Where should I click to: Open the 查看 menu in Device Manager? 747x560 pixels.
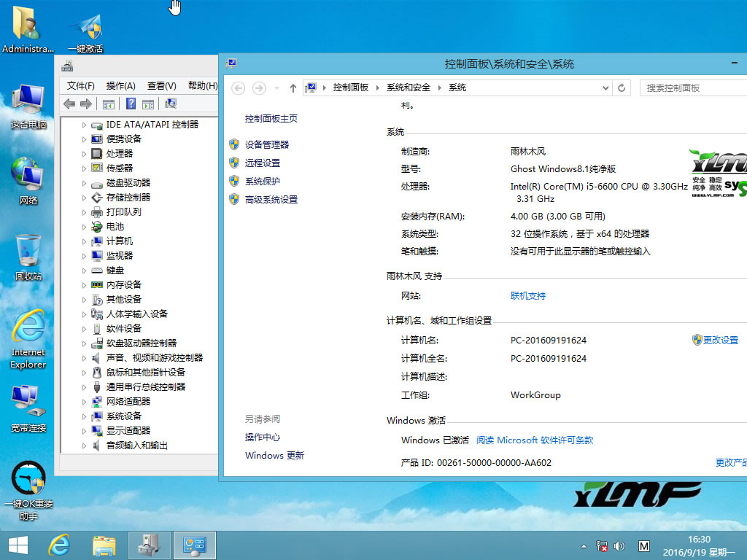pos(161,85)
